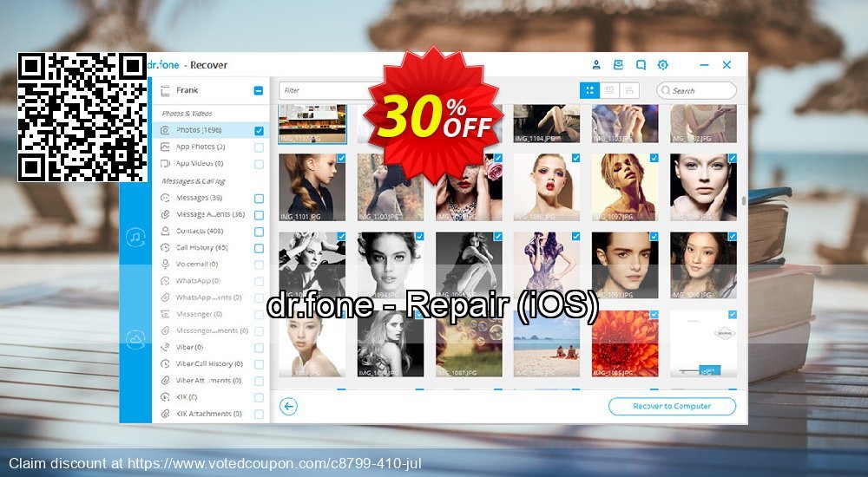
Task: Check the Call History (65) checkbox
Action: 259,248
